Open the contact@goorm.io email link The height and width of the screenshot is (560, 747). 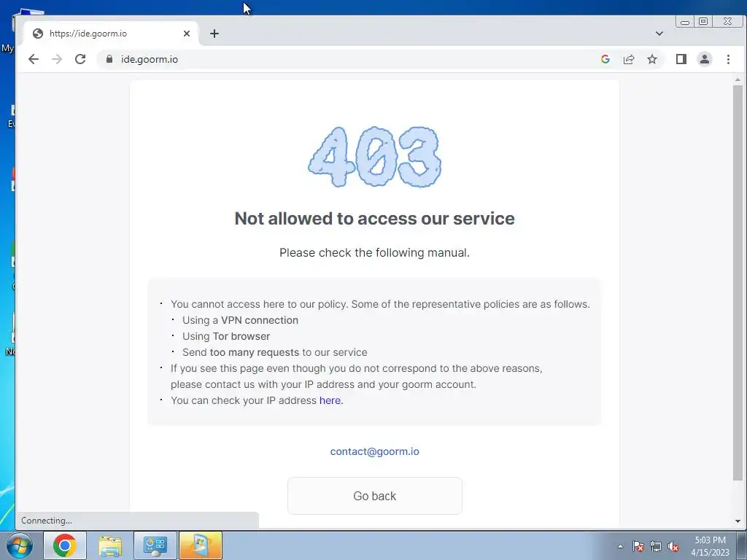point(374,451)
